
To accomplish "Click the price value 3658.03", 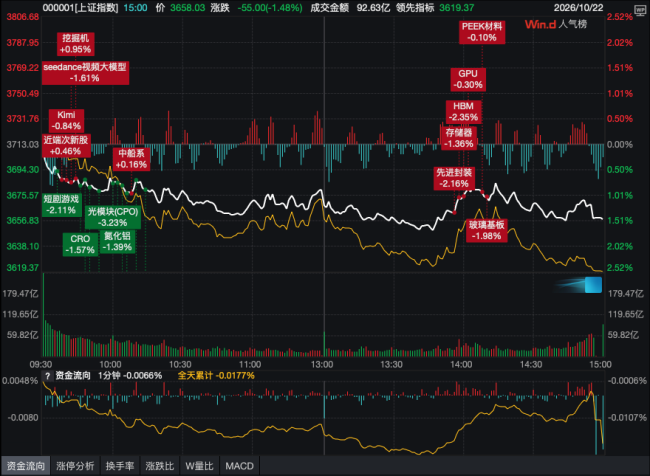I will click(187, 8).
